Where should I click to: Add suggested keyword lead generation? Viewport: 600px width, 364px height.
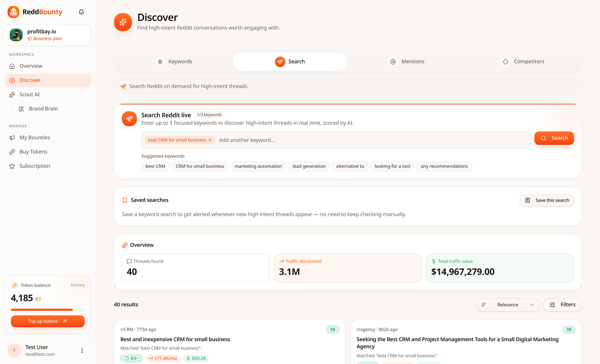tap(309, 166)
